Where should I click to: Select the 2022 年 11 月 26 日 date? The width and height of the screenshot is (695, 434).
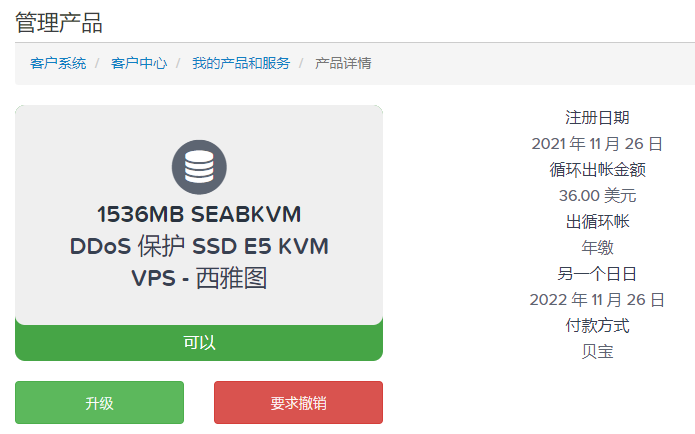point(597,300)
